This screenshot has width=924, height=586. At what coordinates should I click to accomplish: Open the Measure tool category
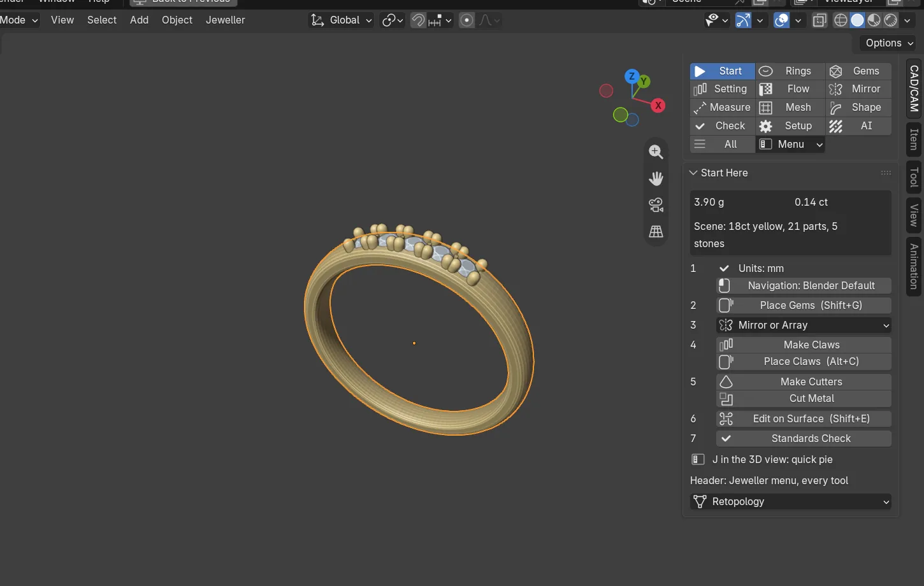pyautogui.click(x=723, y=108)
